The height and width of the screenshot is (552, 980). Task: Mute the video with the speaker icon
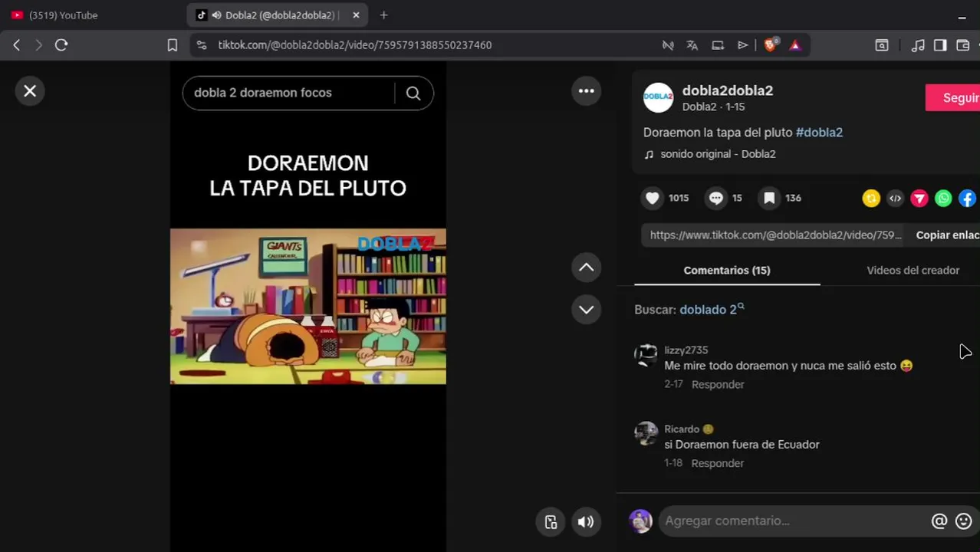[x=586, y=522]
